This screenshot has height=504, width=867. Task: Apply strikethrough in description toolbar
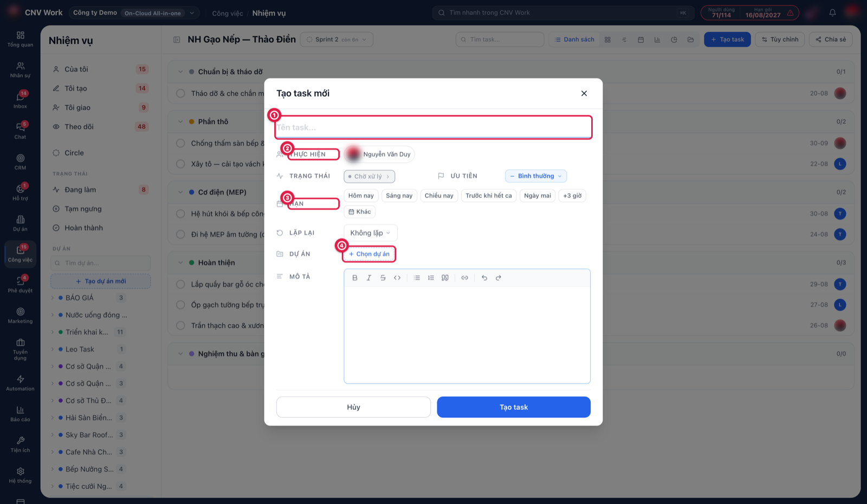coord(383,277)
